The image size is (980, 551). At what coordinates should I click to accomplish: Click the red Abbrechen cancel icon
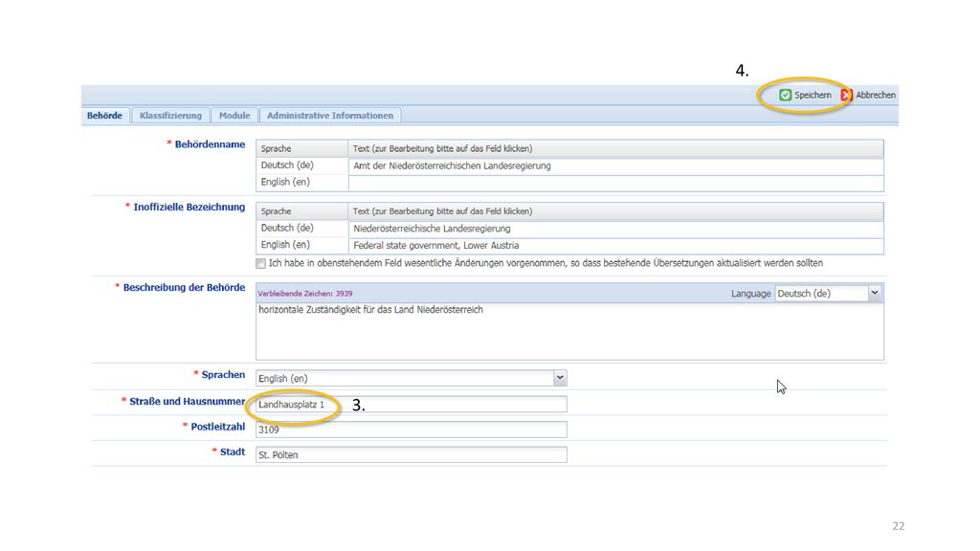click(x=846, y=95)
